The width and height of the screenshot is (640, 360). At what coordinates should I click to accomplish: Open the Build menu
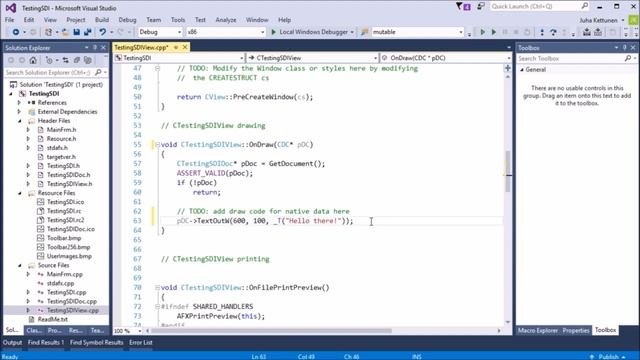coord(102,20)
